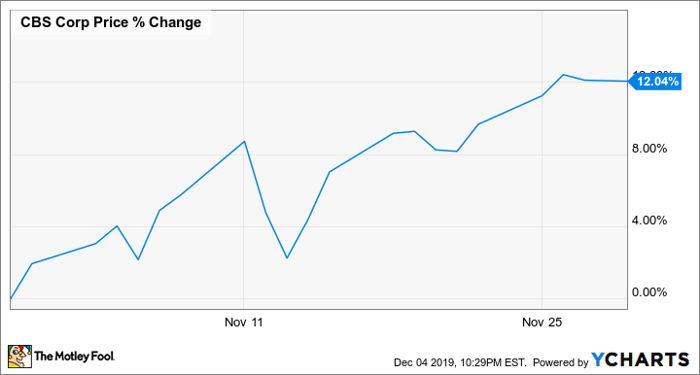Click the big Y in the YCHARTS logo
Image resolution: width=700 pixels, height=375 pixels.
(x=600, y=359)
